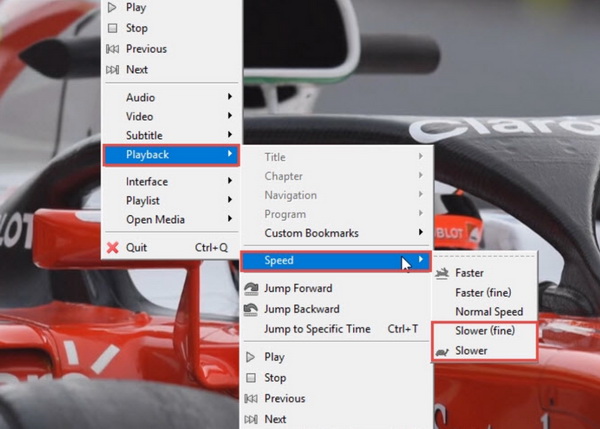600x429 pixels.
Task: Click the Next track icon in main menu
Action: (112, 70)
